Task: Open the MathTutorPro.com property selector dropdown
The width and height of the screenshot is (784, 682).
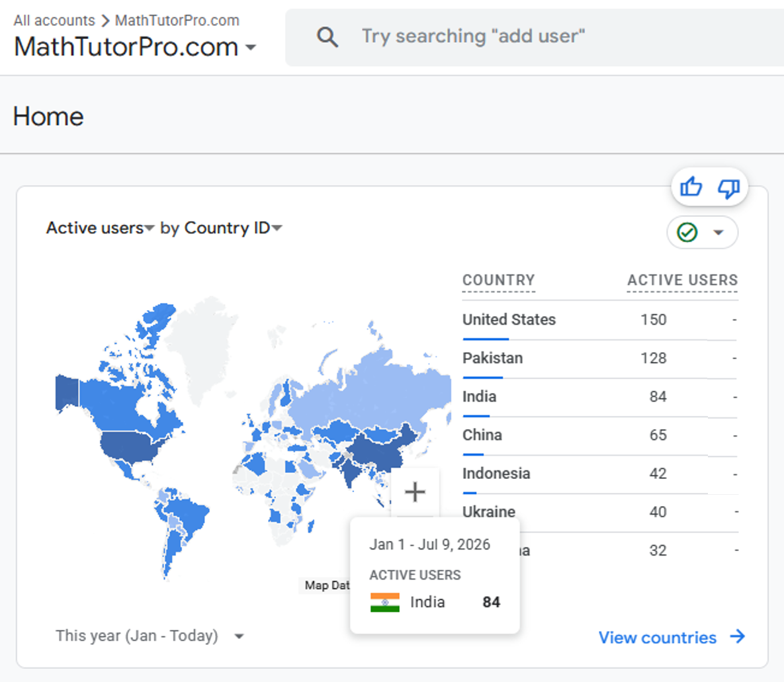Action: (x=135, y=47)
